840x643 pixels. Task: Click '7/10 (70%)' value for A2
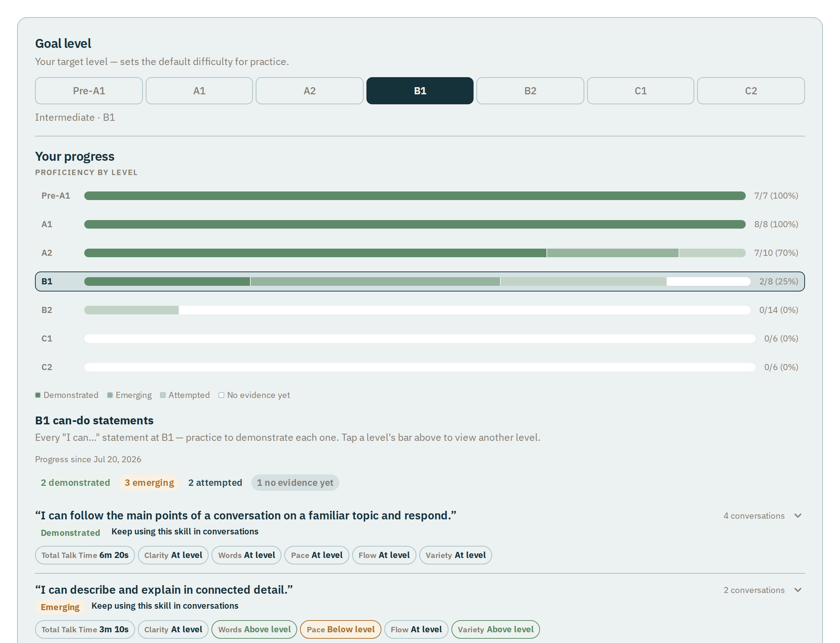(776, 253)
